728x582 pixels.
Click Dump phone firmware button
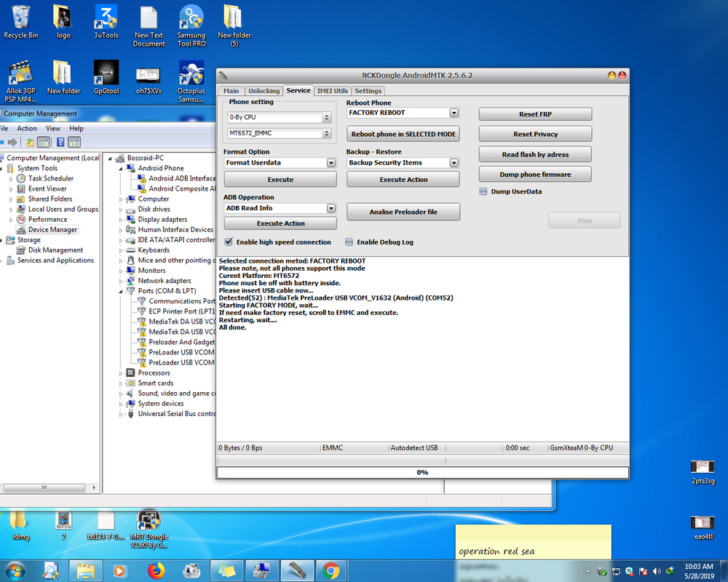click(535, 175)
